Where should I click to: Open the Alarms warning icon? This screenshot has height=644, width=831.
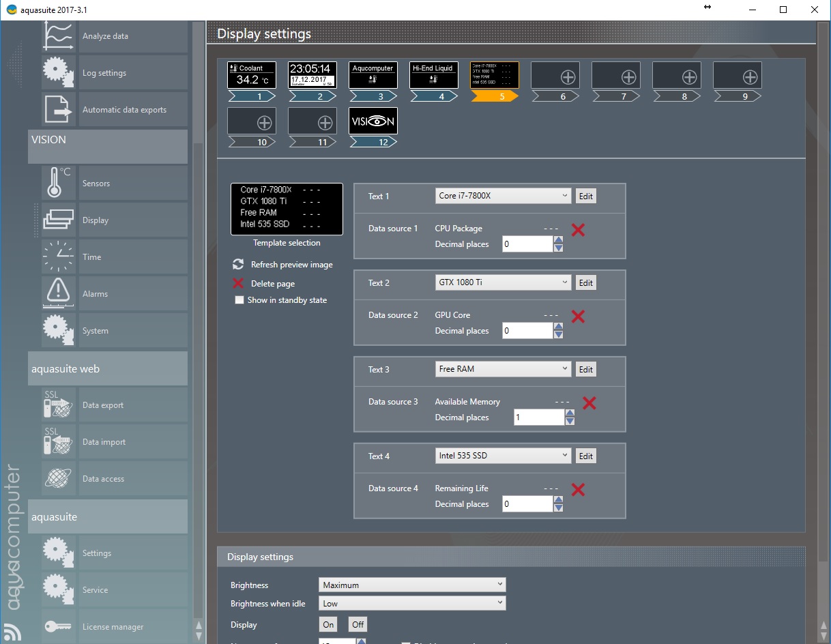coord(59,293)
